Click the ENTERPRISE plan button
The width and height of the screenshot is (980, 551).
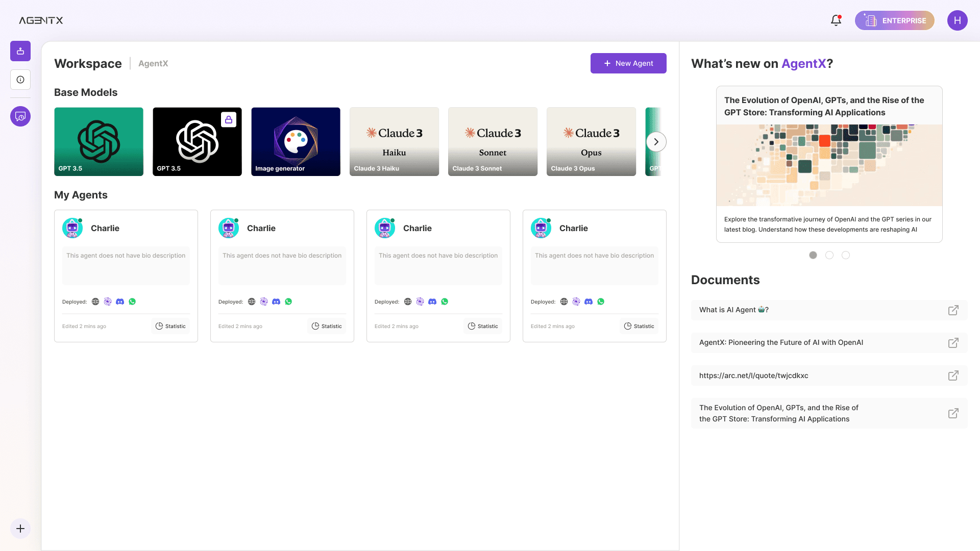click(894, 20)
